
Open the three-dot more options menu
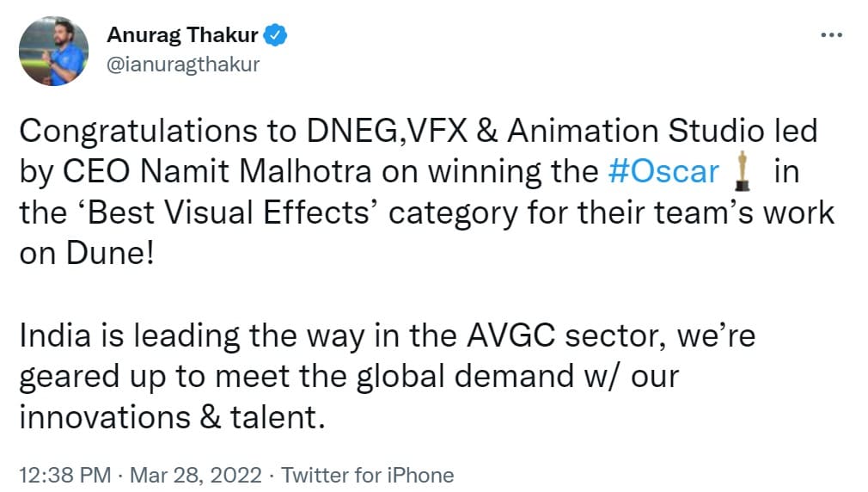pyautogui.click(x=831, y=35)
